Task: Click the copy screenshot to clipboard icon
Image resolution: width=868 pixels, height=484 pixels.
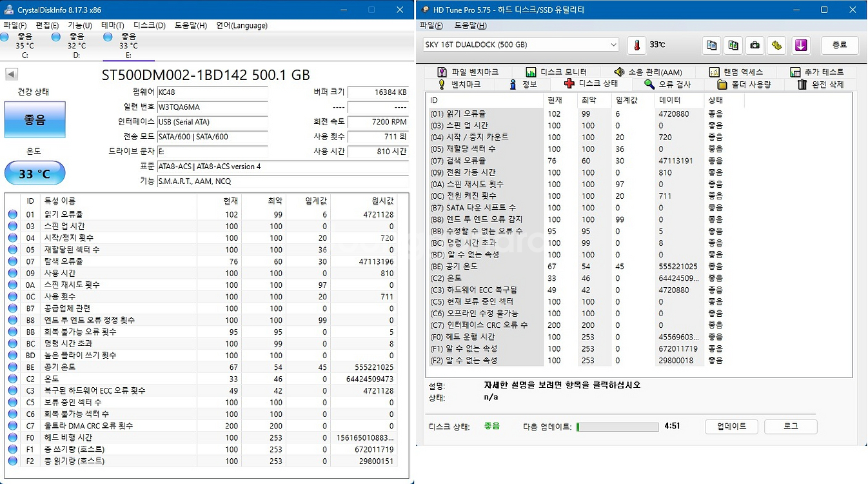Action: pyautogui.click(x=733, y=45)
